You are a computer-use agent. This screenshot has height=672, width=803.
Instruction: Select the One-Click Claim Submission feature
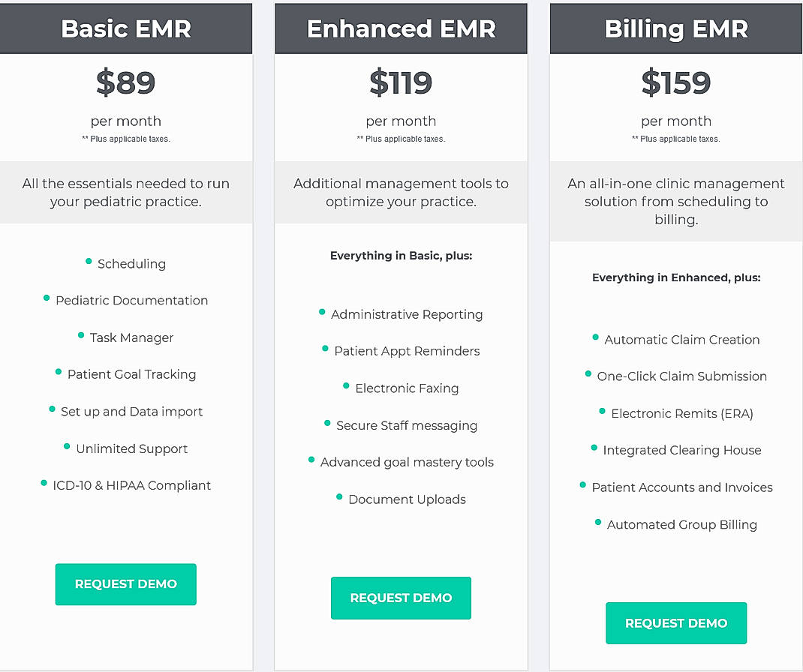click(x=682, y=376)
